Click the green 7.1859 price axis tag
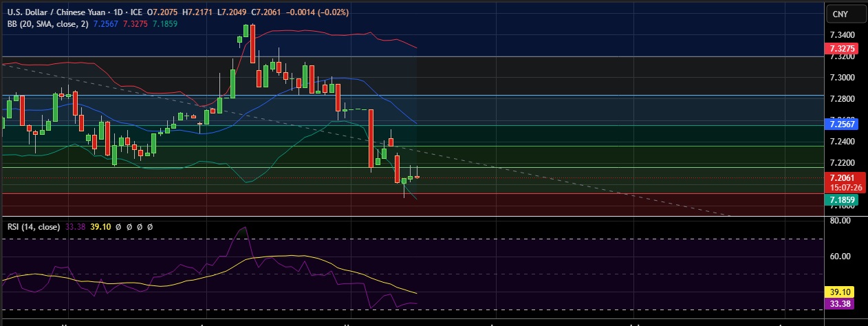This screenshot has width=868, height=326. point(843,200)
